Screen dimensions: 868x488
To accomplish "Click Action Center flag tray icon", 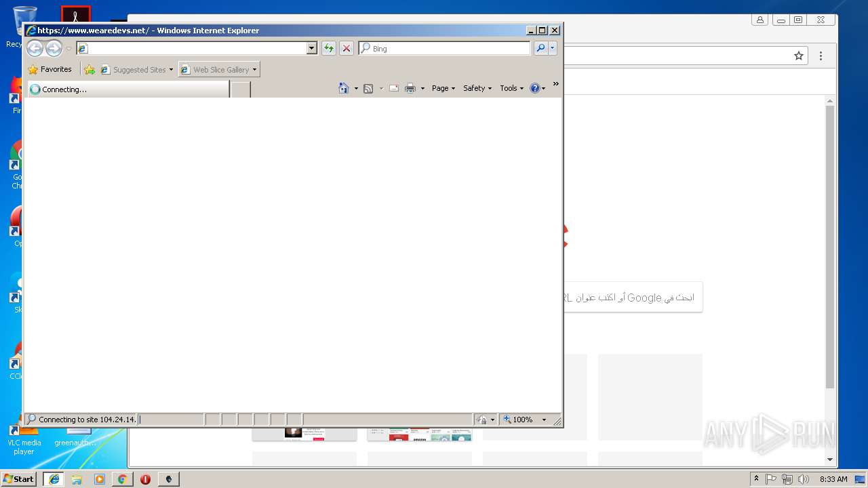I will tap(771, 479).
